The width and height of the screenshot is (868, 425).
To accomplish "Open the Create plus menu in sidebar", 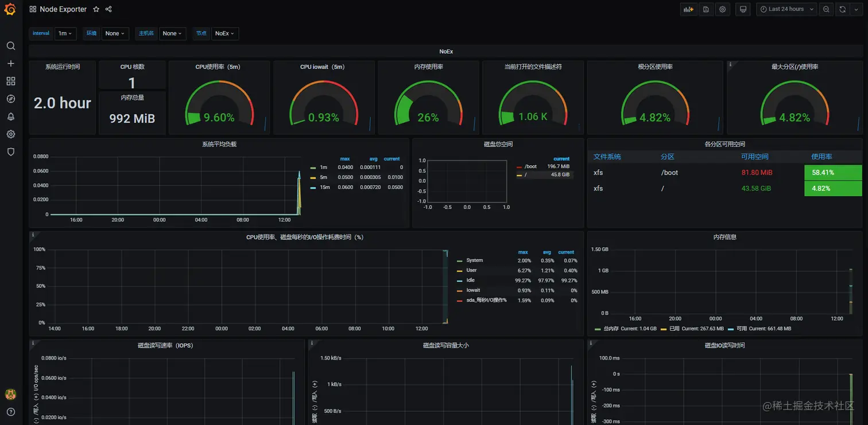I will pos(10,64).
